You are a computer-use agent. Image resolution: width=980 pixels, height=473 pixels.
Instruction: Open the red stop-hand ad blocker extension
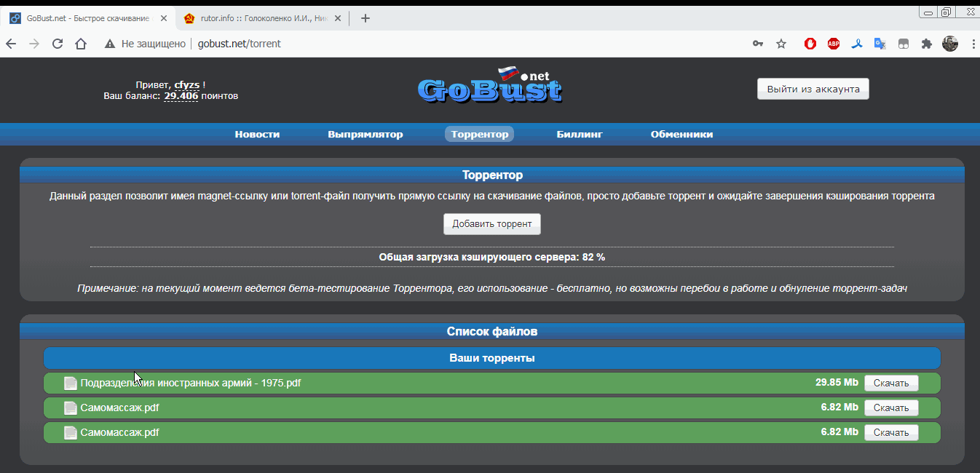coord(810,44)
